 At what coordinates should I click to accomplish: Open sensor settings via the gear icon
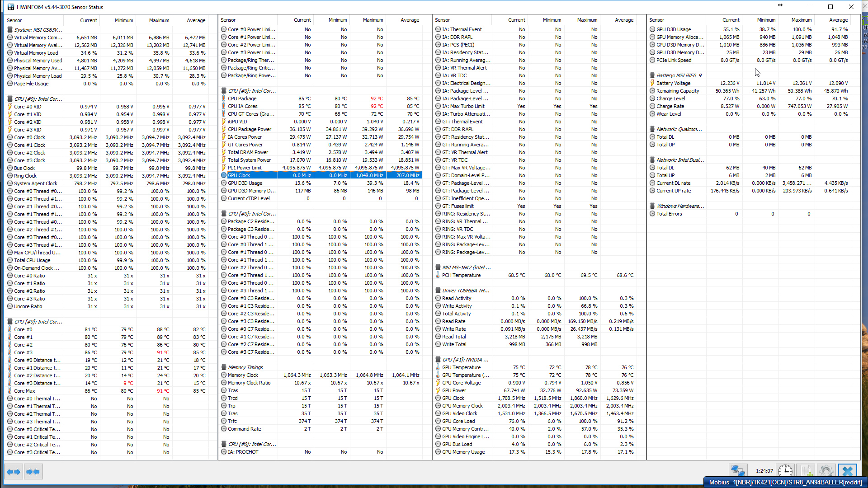click(x=826, y=471)
